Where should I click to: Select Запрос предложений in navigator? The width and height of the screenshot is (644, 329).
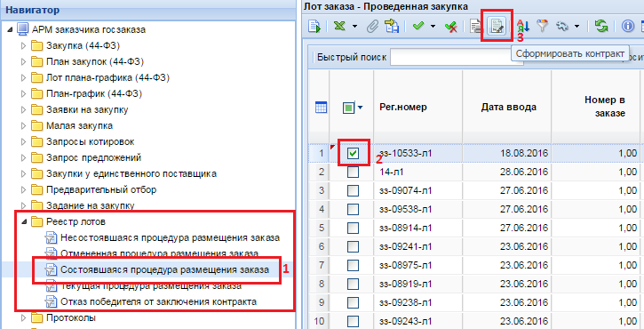point(93,158)
